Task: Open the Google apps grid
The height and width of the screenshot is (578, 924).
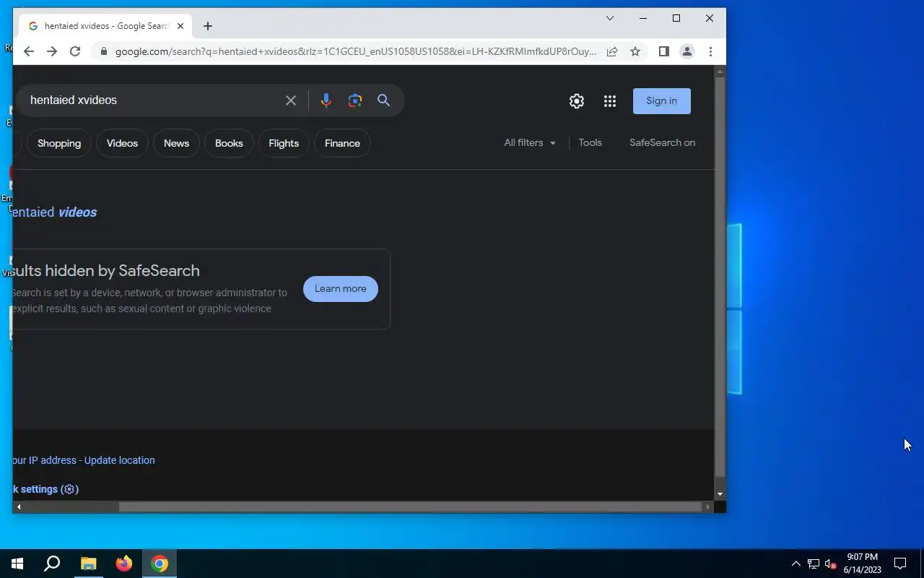Action: point(610,101)
